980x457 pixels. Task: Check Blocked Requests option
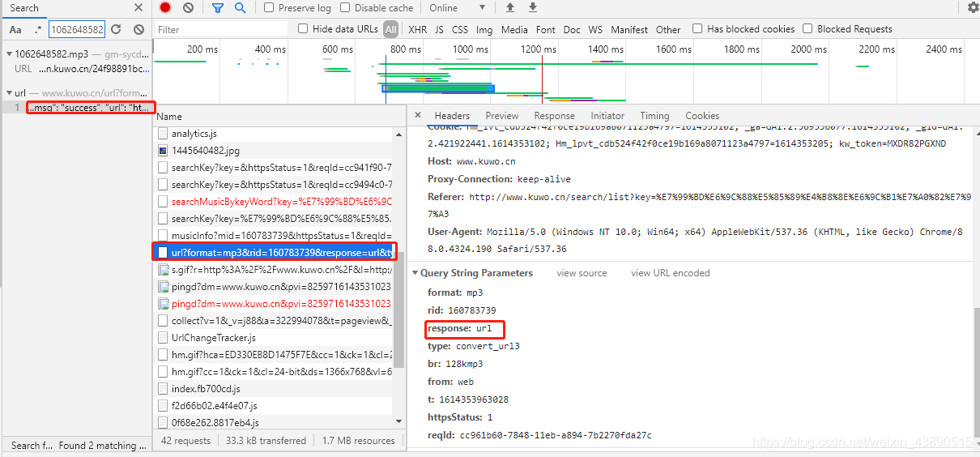(807, 28)
